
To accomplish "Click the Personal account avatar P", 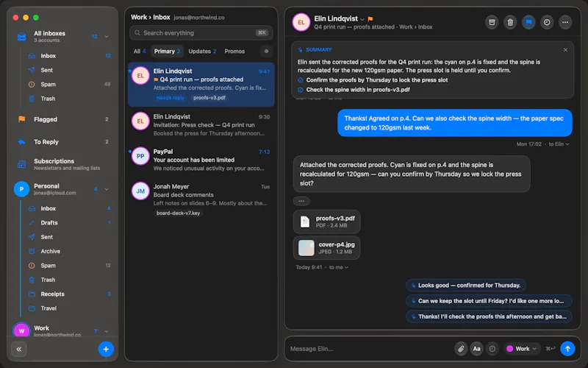I will pyautogui.click(x=21, y=189).
